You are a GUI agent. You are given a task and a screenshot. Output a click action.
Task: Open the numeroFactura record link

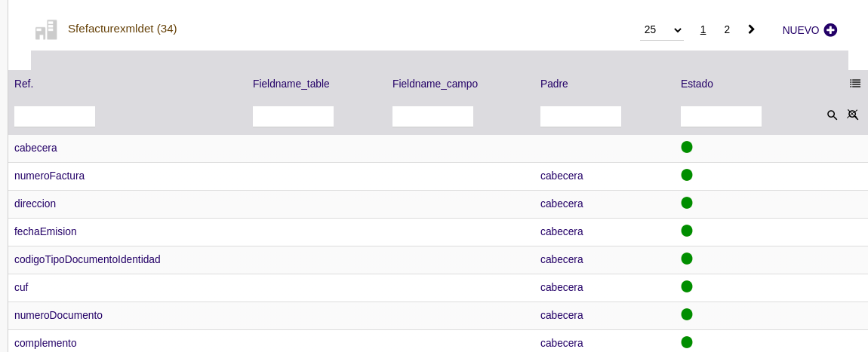(x=49, y=176)
